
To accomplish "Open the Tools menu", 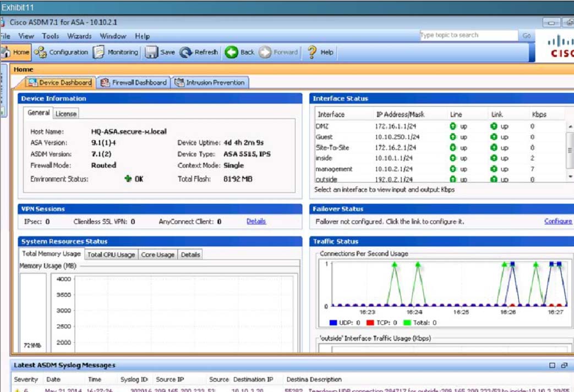I will click(x=50, y=36).
